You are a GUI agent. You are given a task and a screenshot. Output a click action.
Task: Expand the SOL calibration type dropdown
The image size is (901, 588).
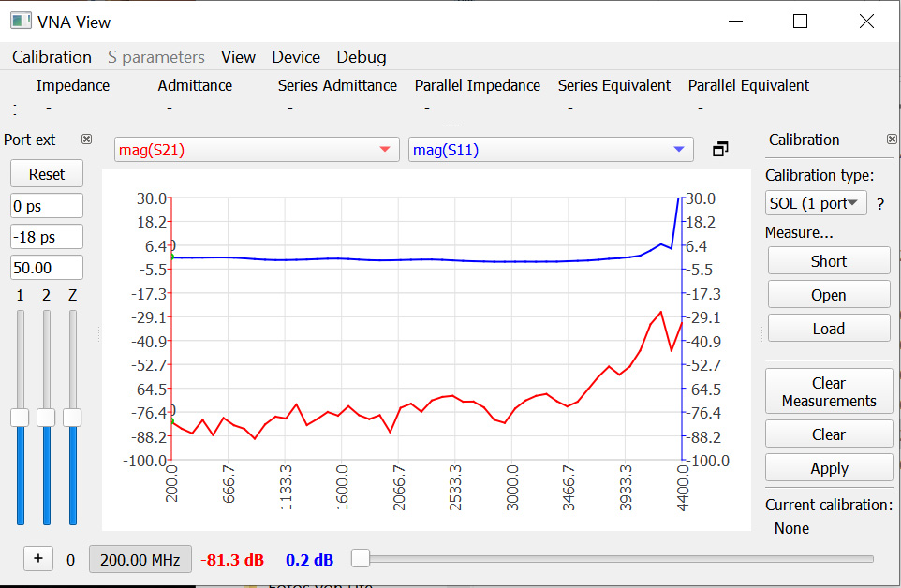tap(816, 203)
